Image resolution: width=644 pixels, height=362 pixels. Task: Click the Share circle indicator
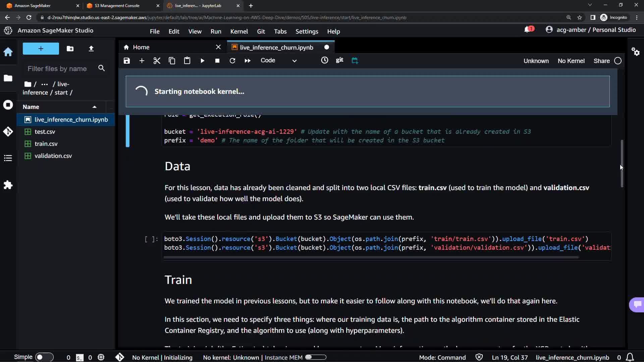[618, 61]
